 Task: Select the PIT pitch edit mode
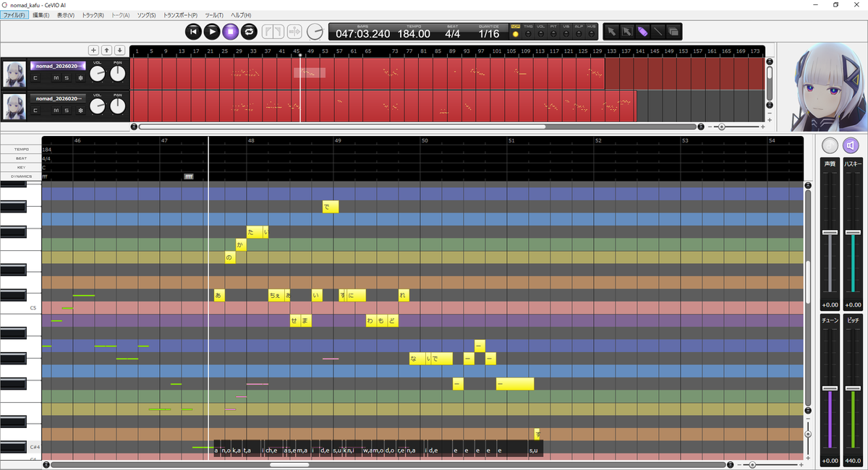pyautogui.click(x=553, y=34)
